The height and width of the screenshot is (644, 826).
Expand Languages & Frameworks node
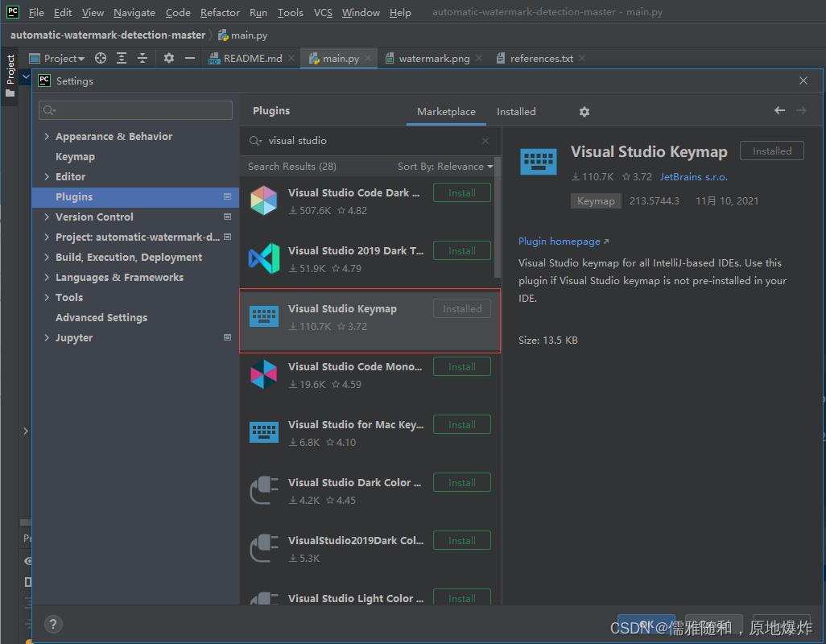pos(47,277)
